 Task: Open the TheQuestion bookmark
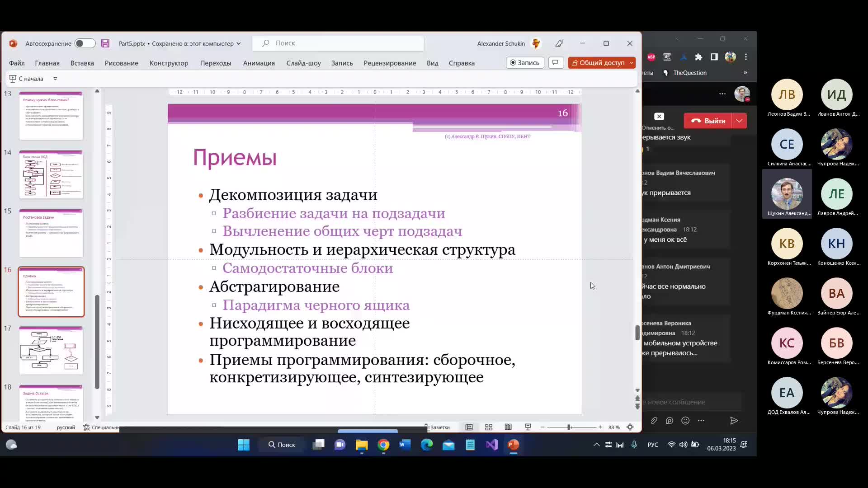pos(685,73)
